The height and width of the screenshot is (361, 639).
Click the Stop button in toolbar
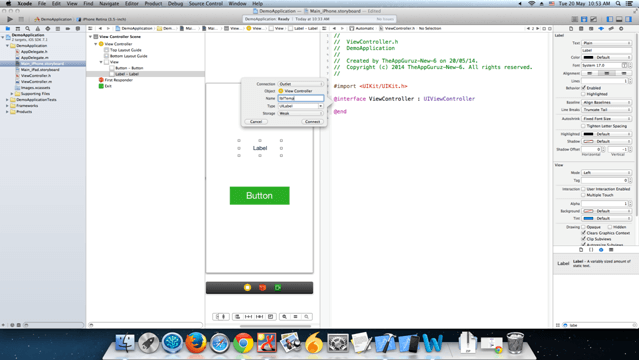pos(21,19)
